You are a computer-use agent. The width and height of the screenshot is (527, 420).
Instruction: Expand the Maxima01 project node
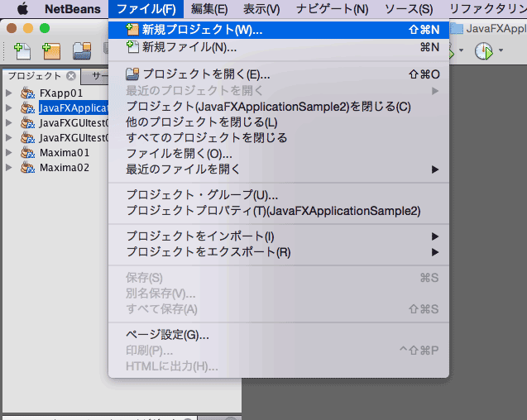[9, 153]
